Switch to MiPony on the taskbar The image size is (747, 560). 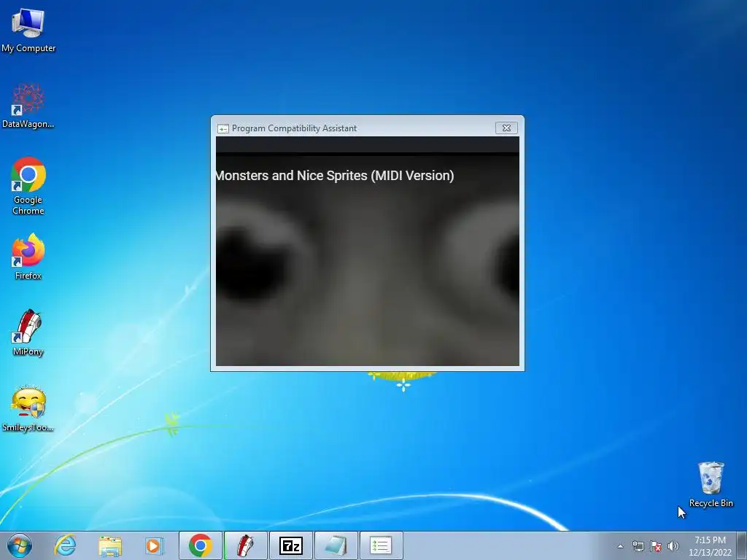(245, 545)
